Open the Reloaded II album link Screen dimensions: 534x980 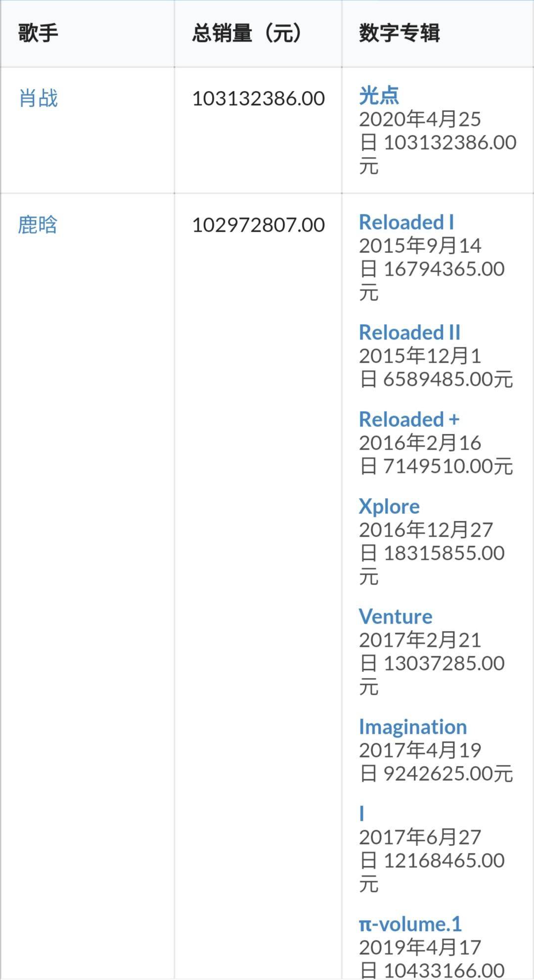pos(409,332)
